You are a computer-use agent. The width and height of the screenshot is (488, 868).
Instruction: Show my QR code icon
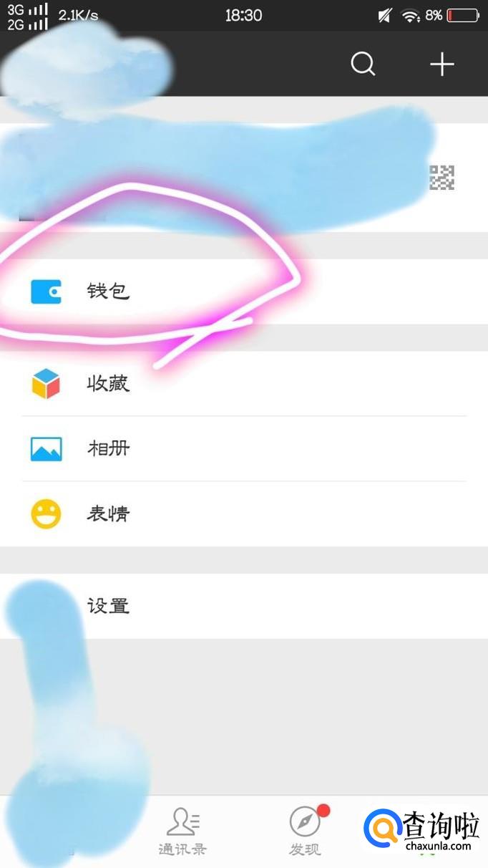pos(441,177)
